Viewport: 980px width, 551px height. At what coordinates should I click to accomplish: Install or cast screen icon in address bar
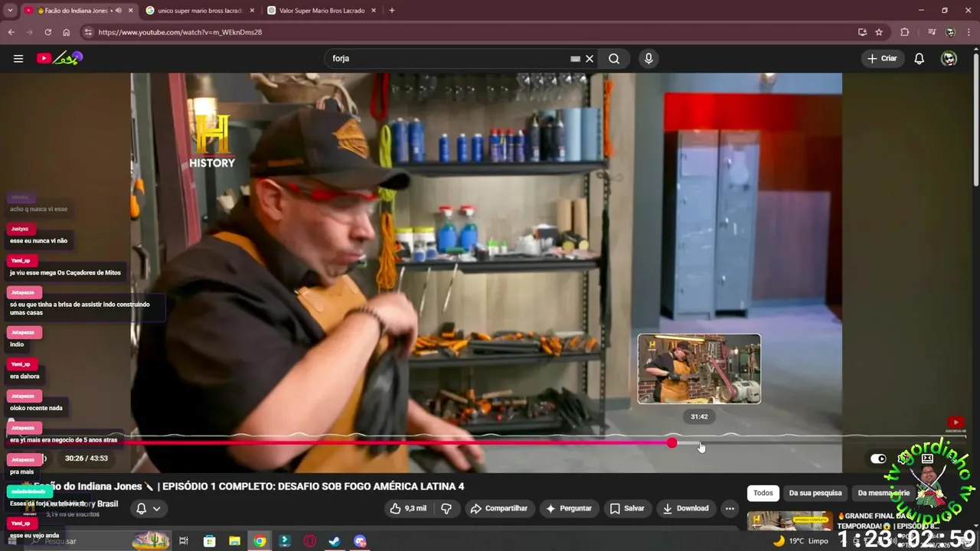[x=862, y=32]
